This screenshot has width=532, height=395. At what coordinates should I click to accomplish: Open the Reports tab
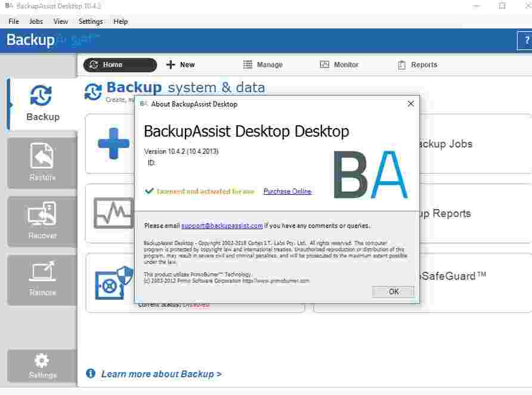[x=417, y=64]
